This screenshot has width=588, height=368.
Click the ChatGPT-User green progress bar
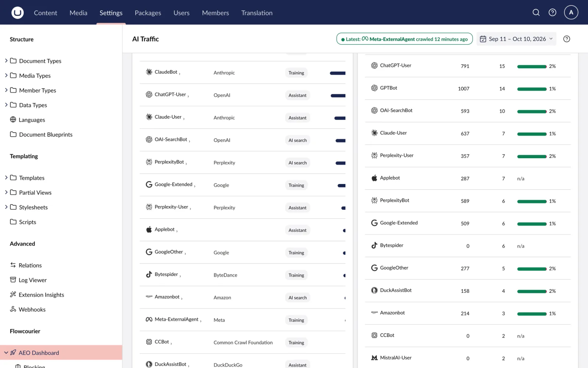pyautogui.click(x=531, y=67)
